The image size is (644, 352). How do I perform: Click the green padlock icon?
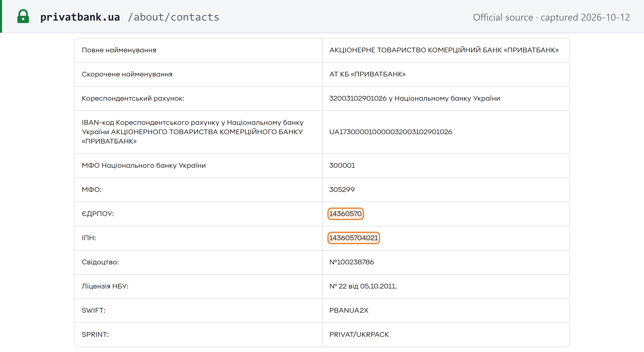(23, 17)
